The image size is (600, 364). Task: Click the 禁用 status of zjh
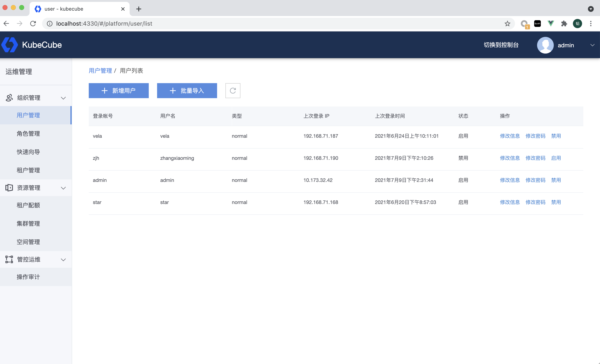[463, 158]
